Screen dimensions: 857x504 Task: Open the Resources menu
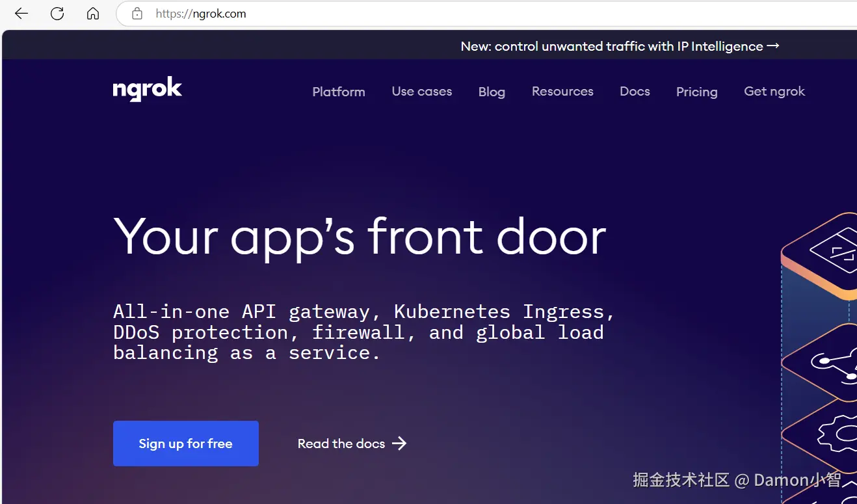coord(562,92)
